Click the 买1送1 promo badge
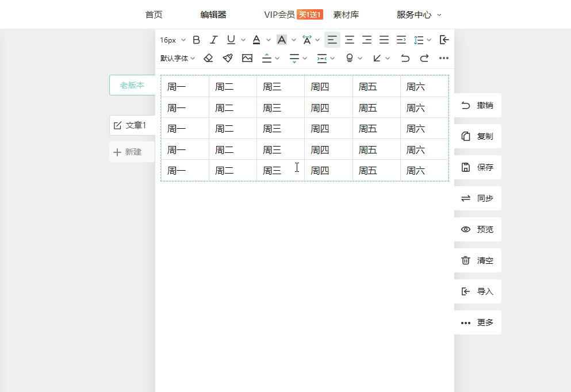The height and width of the screenshot is (392, 571). click(x=310, y=14)
